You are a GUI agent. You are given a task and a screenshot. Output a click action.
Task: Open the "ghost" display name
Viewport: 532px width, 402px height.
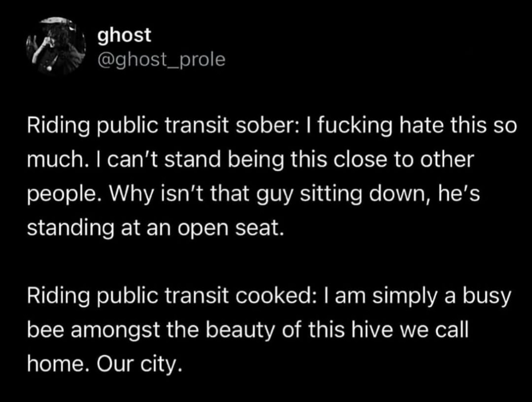pos(124,35)
